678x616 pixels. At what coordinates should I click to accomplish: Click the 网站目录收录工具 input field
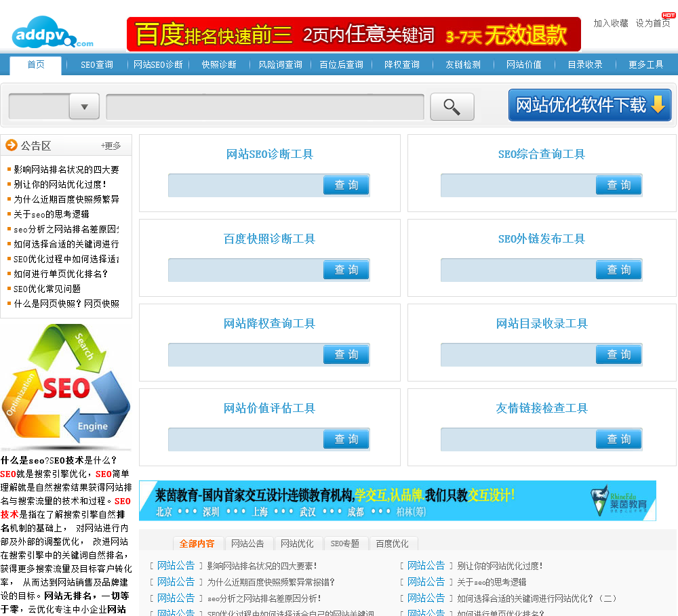[518, 354]
